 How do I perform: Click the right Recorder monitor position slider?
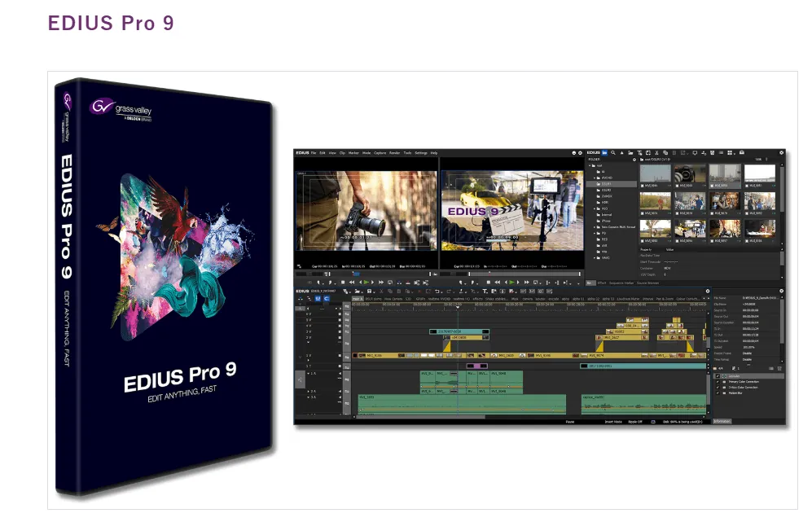[x=525, y=274]
